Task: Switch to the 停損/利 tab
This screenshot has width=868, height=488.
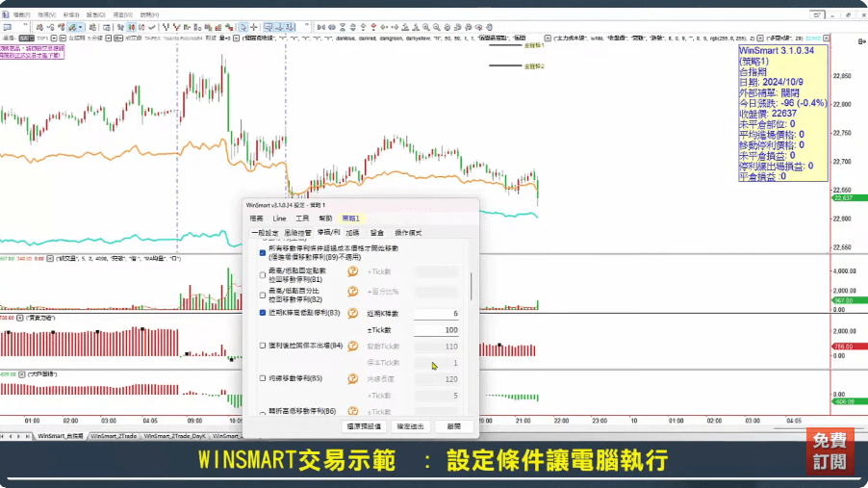Action: pos(328,233)
